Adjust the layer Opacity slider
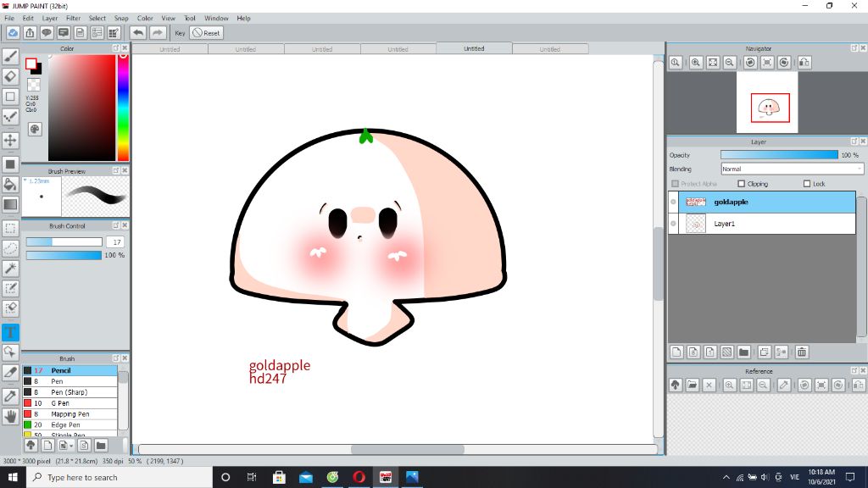The image size is (868, 488). tap(779, 155)
